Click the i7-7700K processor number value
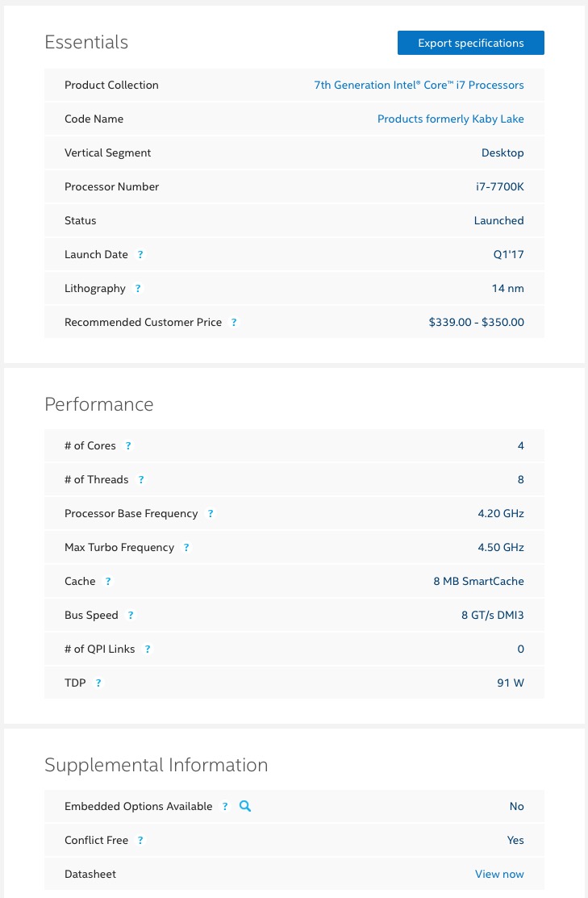 pos(500,186)
